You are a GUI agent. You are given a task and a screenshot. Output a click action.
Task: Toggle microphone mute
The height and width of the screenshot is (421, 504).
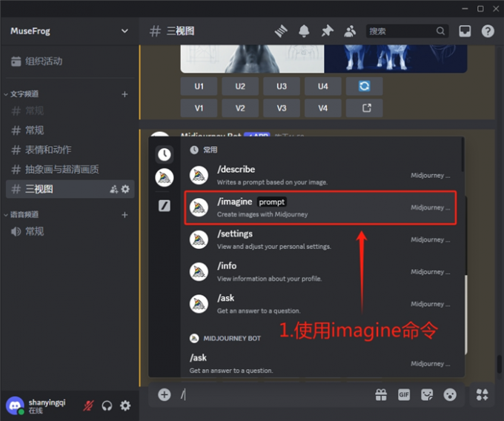pyautogui.click(x=88, y=406)
